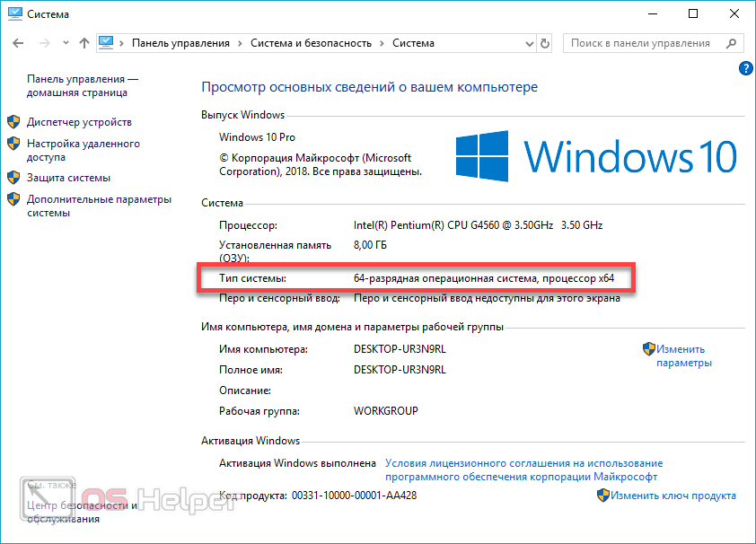Image resolution: width=756 pixels, height=544 pixels.
Task: Click shield icon beside Настройка удаленного доступа
Action: pyautogui.click(x=13, y=143)
